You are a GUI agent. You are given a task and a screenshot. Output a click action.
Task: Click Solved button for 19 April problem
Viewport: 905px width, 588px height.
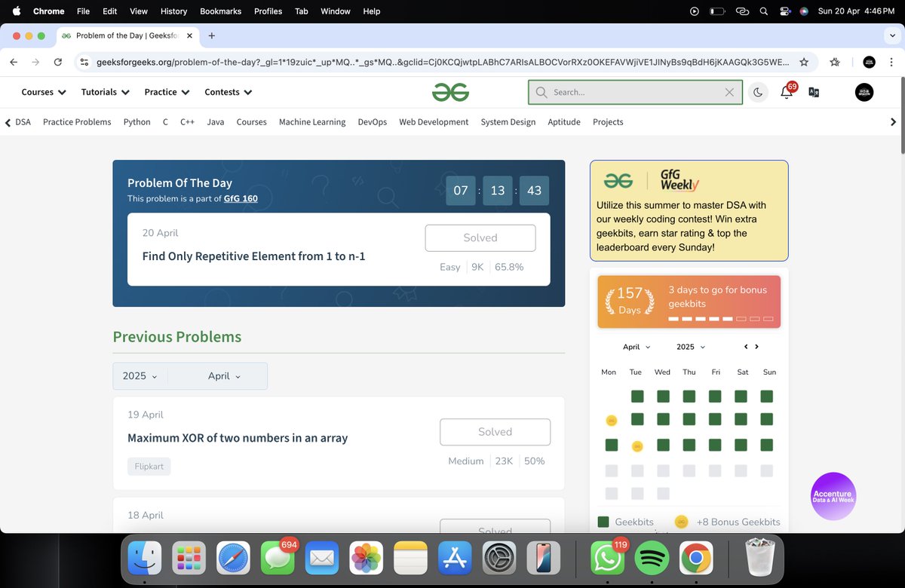495,432
